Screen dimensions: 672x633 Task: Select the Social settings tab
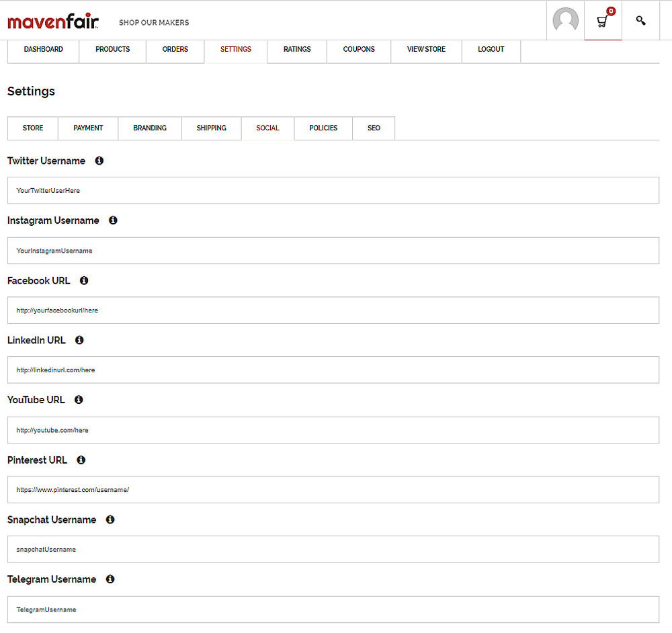(x=268, y=128)
